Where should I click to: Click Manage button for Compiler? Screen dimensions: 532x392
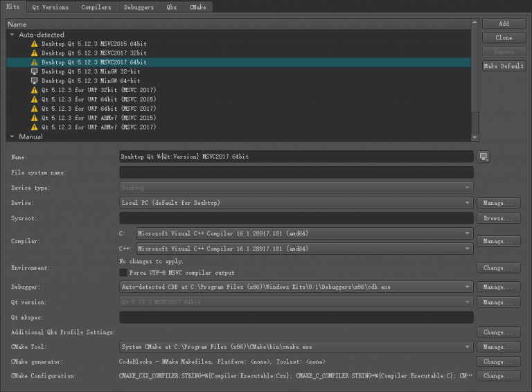tap(499, 241)
